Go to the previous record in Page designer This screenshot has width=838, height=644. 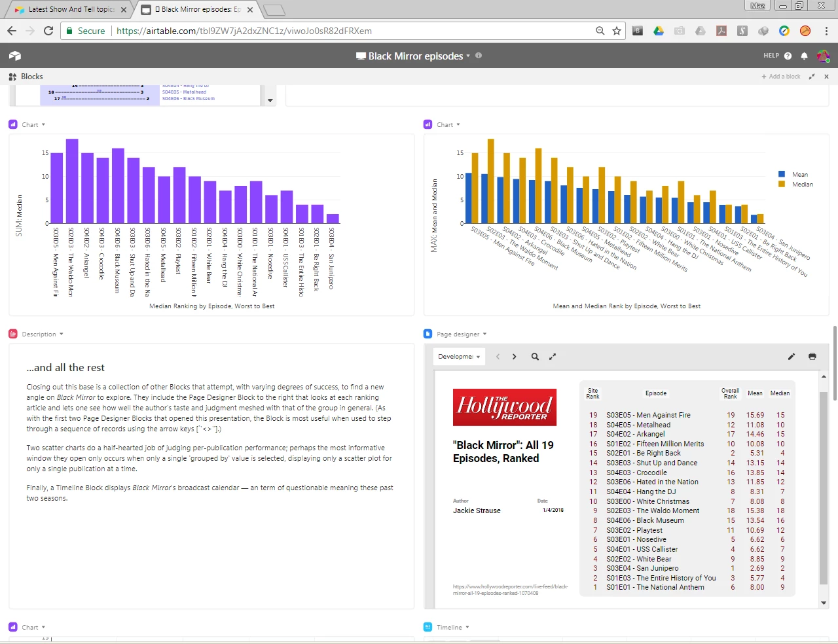pos(498,357)
